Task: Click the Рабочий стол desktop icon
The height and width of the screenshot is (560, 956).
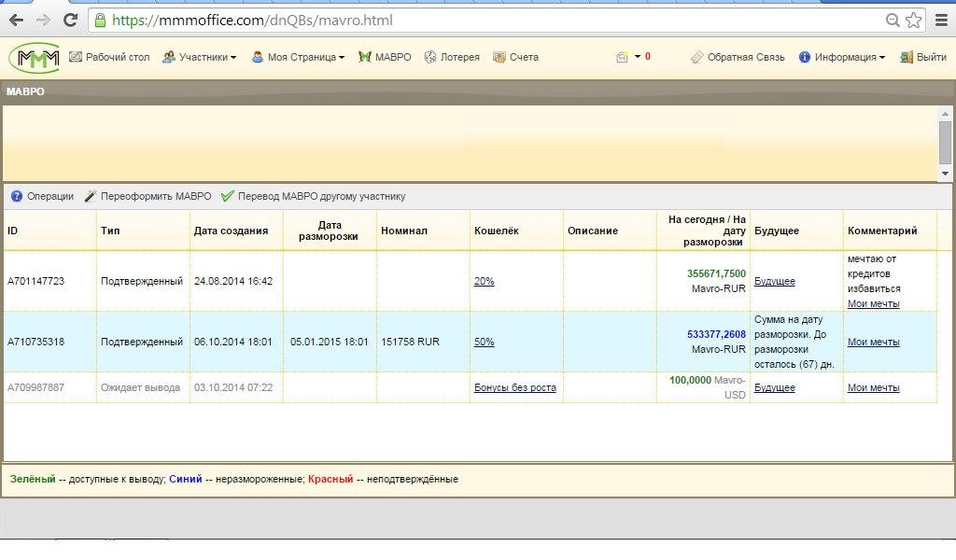Action: (76, 57)
